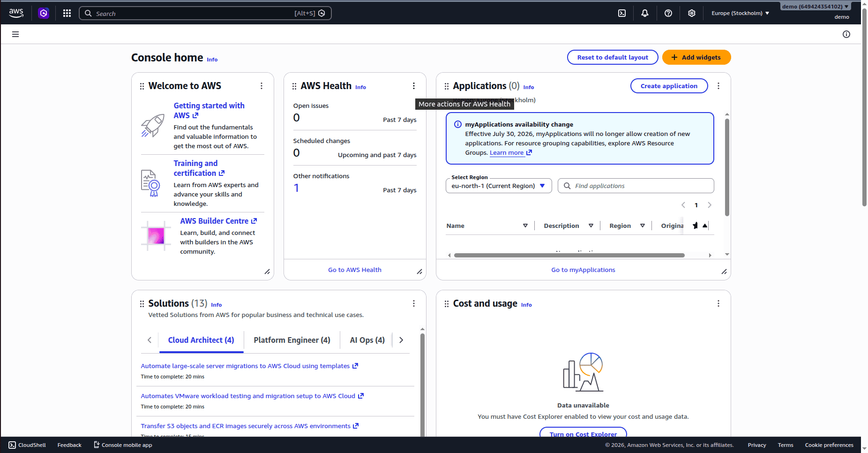Grab the Cost and usage drag handle

coord(447,304)
